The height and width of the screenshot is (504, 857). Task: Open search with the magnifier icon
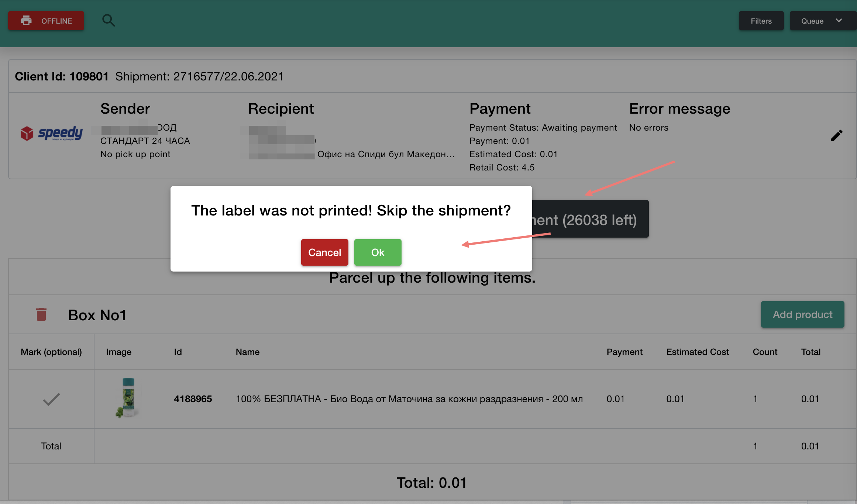pos(108,21)
